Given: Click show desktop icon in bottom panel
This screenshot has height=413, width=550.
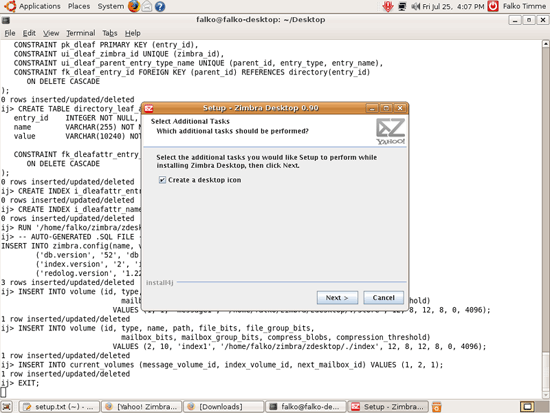Looking at the screenshot, I should pos(7,407).
